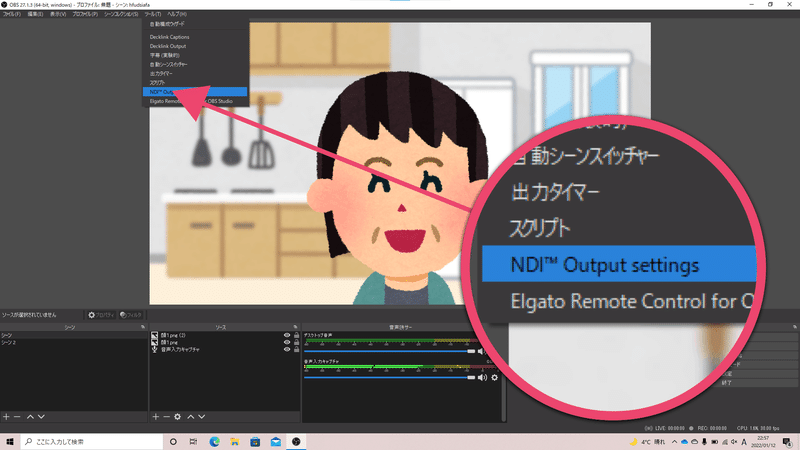The image size is (800, 450).
Task: Adjust the 音声入力キャプチャ volume slider
Action: click(389, 378)
